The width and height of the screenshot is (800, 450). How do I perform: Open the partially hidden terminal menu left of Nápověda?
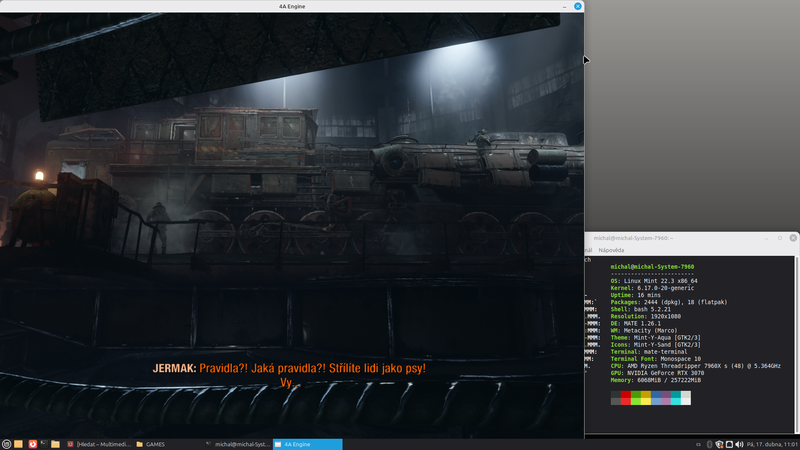pyautogui.click(x=588, y=250)
